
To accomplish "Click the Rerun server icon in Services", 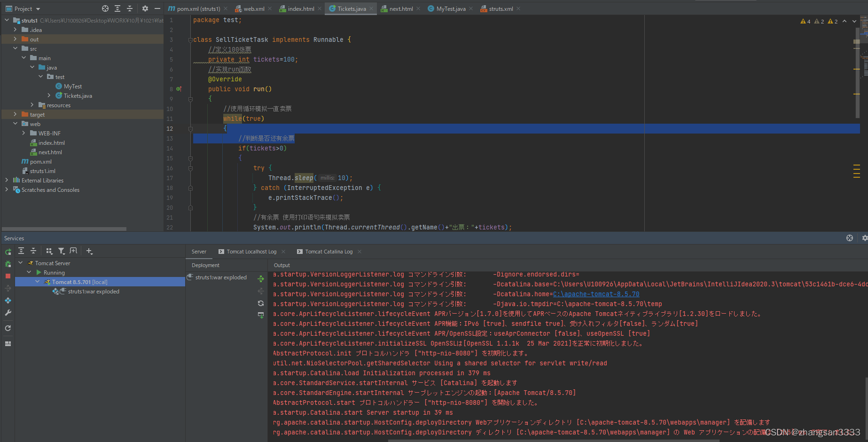I will pyautogui.click(x=8, y=252).
